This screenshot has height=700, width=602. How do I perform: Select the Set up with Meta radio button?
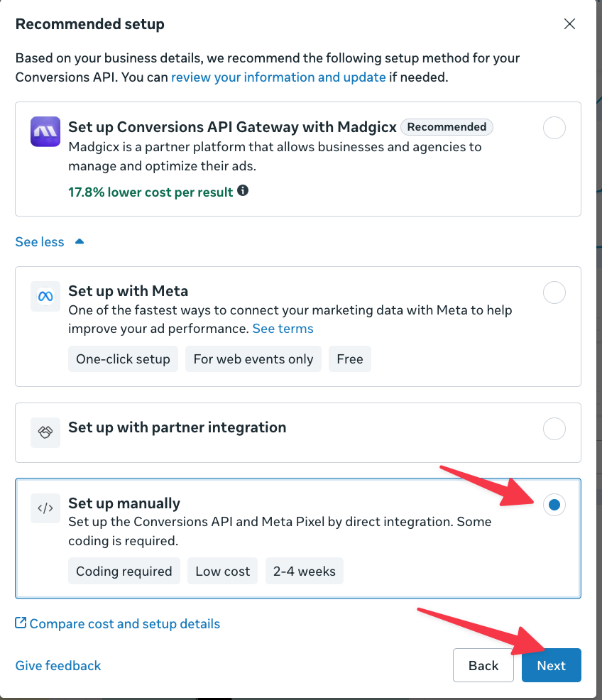coord(554,292)
